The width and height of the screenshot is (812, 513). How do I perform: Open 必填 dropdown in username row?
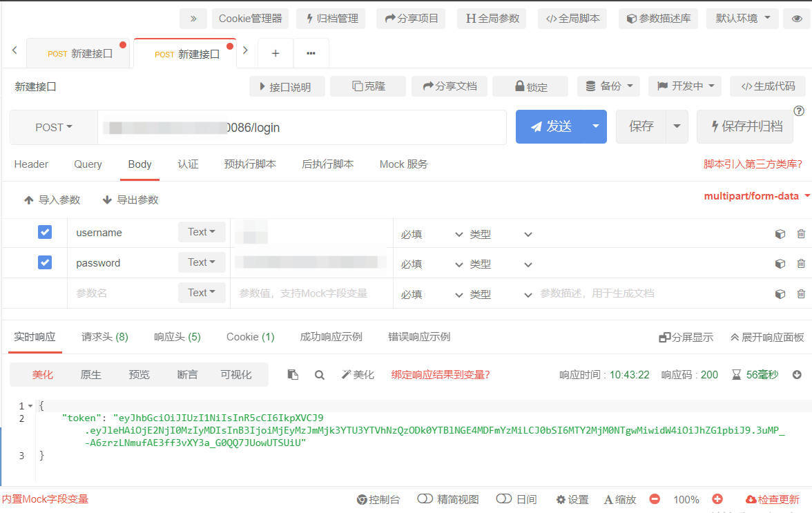pos(432,235)
